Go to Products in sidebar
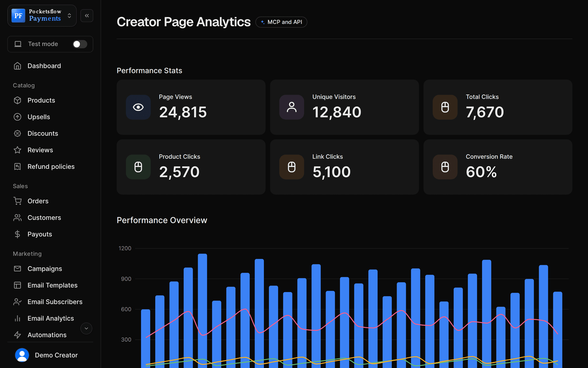Screen dimensions: 588x368 coord(50,100)
